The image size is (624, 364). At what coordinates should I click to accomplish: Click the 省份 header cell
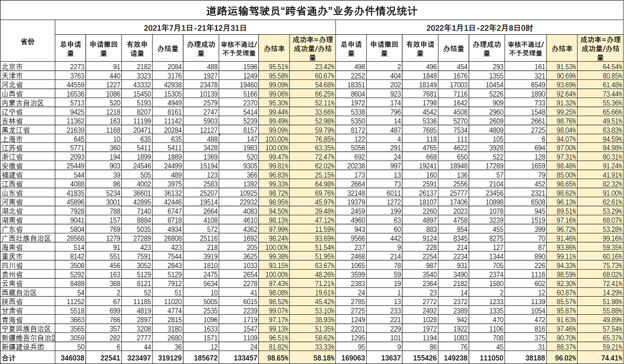pyautogui.click(x=27, y=41)
